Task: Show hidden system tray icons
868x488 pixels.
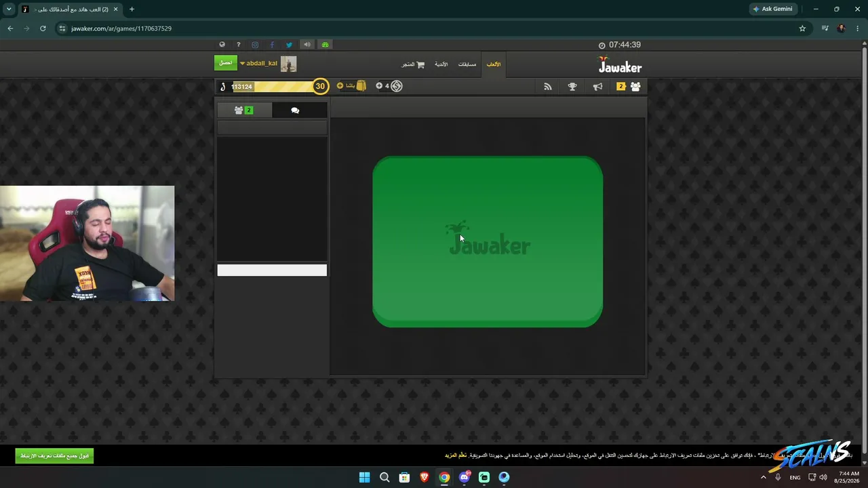Action: (x=763, y=477)
